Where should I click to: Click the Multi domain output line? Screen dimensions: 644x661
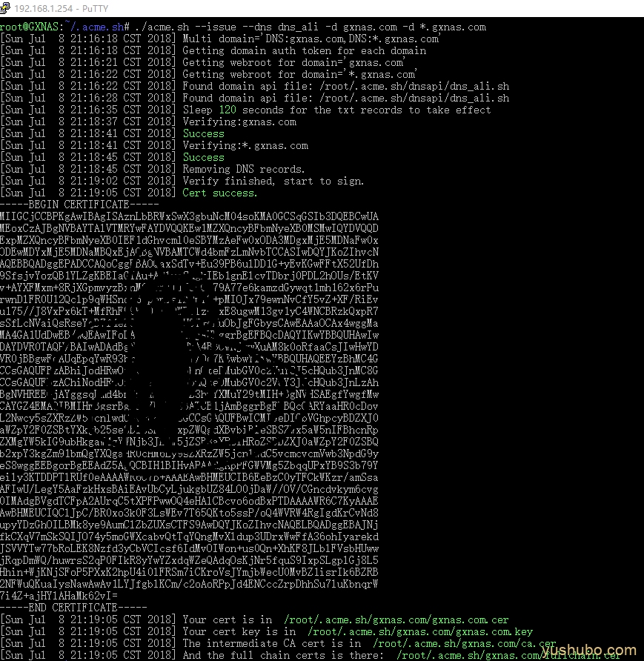point(311,39)
